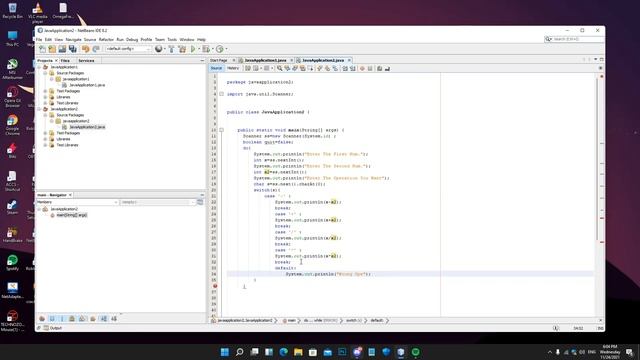The height and width of the screenshot is (360, 640).
Task: Click the Build Project hammer icon
Action: [x=171, y=49]
